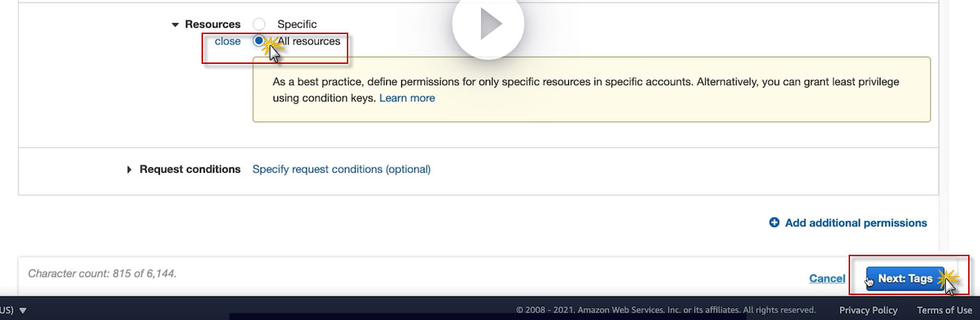This screenshot has height=320, width=980.
Task: Click the bold Resources label
Action: 213,24
